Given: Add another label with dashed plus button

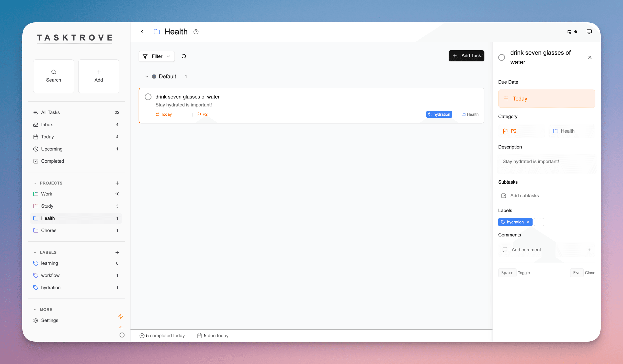Looking at the screenshot, I should (539, 222).
